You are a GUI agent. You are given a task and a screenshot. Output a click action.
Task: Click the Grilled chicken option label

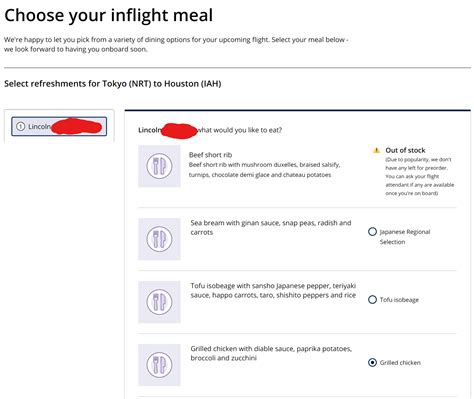pos(400,363)
